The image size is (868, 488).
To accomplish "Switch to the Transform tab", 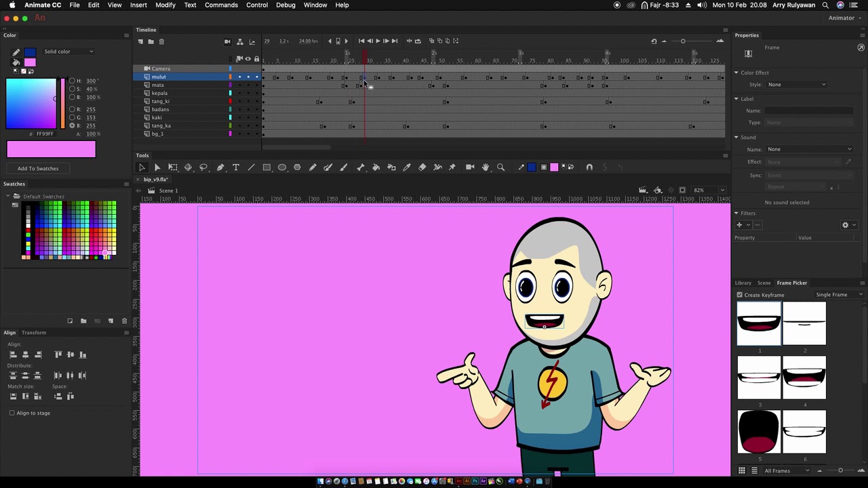I will [34, 332].
